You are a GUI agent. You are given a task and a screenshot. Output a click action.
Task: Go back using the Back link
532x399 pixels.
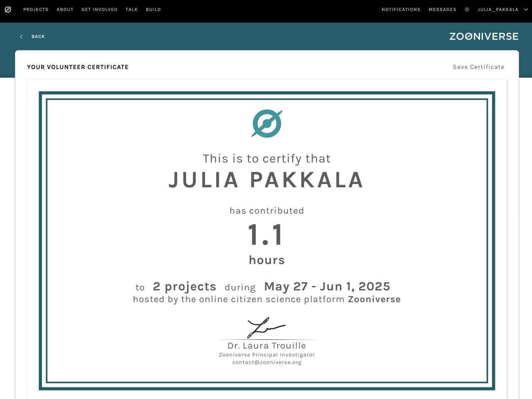[38, 37]
